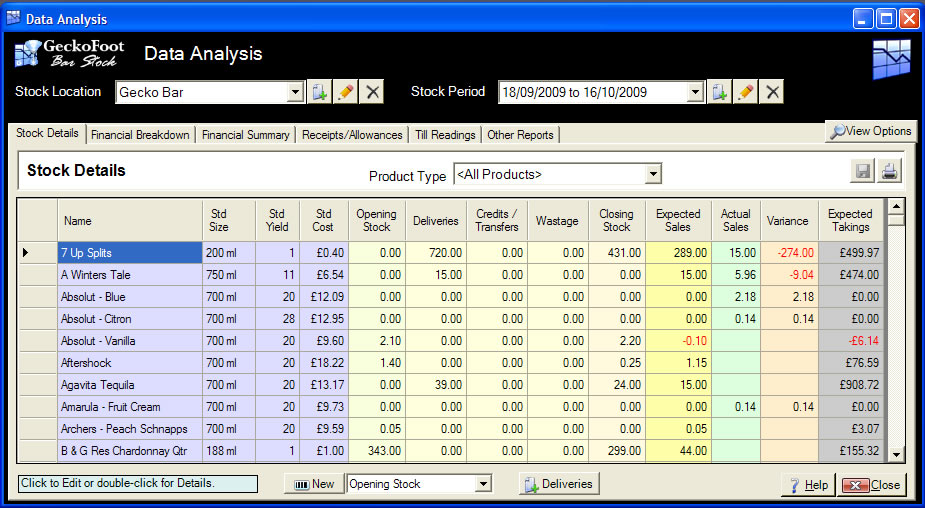Open the Stock Period dropdown list
Screen dimensions: 925x508
click(x=696, y=92)
